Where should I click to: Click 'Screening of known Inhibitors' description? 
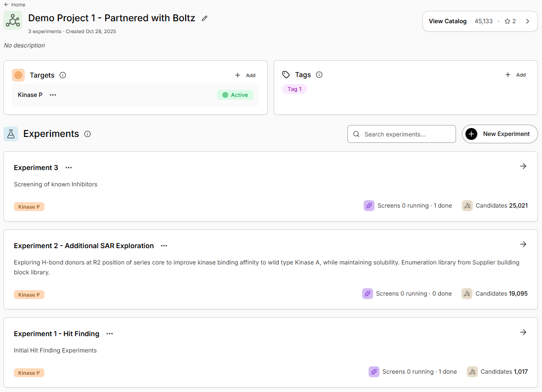point(56,184)
